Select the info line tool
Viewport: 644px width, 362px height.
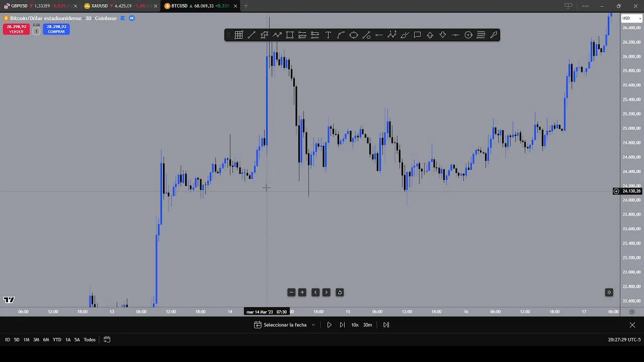[366, 35]
